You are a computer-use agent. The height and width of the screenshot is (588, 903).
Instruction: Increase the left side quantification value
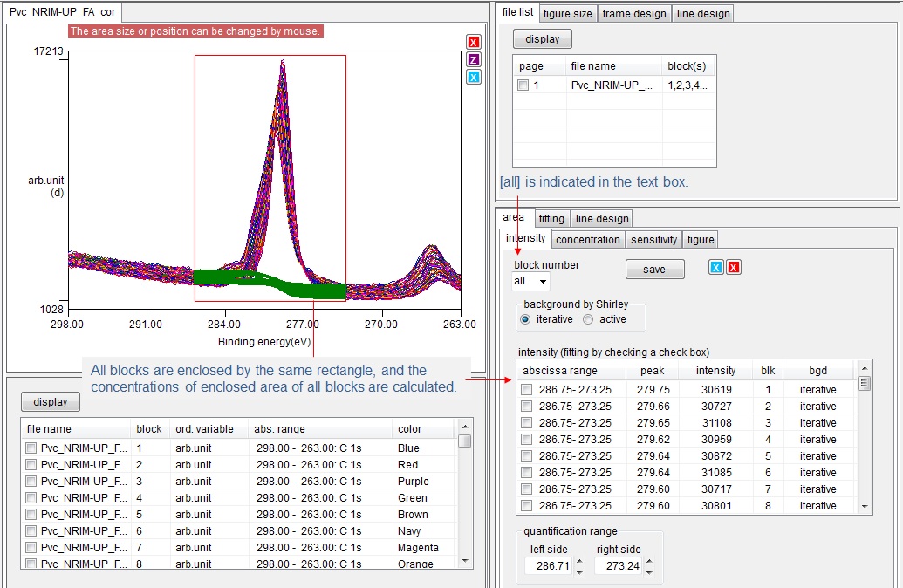tap(580, 561)
